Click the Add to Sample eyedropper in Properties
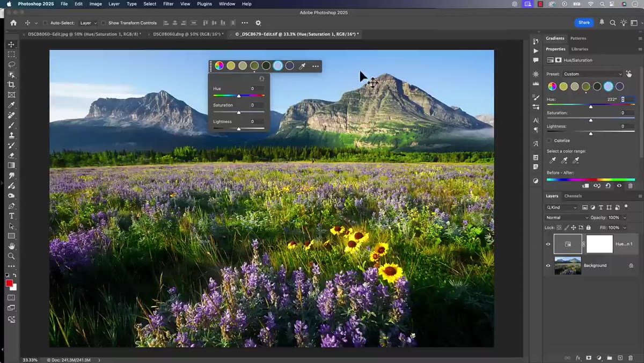This screenshot has width=644, height=363. [564, 160]
